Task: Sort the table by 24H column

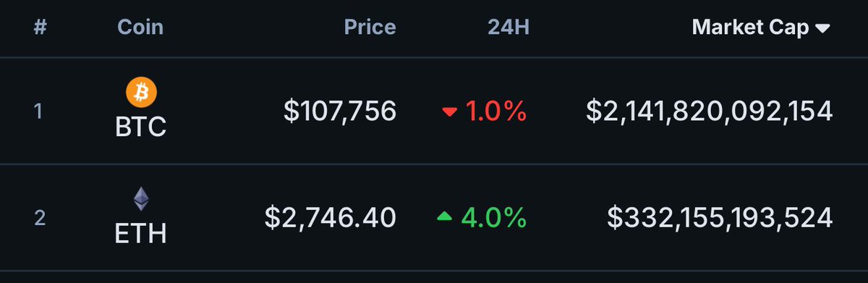Action: click(508, 28)
